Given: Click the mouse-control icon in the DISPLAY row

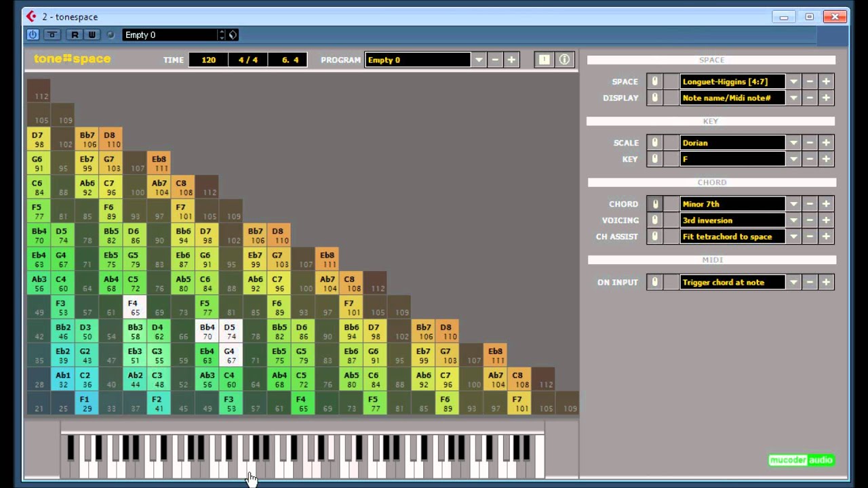Looking at the screenshot, I should (x=654, y=98).
